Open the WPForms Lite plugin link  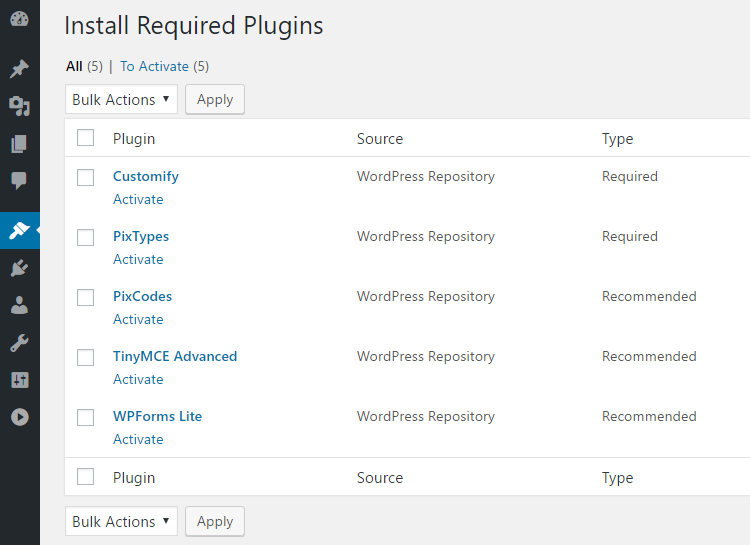(x=157, y=416)
